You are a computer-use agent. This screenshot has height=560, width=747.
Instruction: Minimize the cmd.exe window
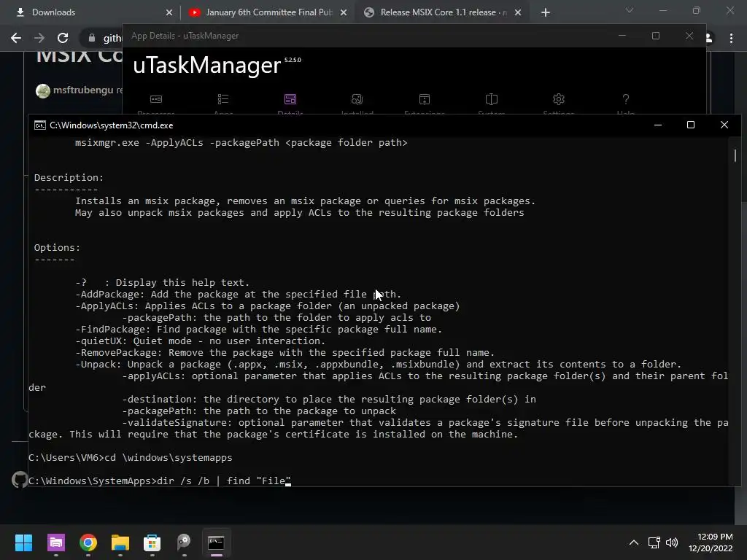click(x=658, y=125)
